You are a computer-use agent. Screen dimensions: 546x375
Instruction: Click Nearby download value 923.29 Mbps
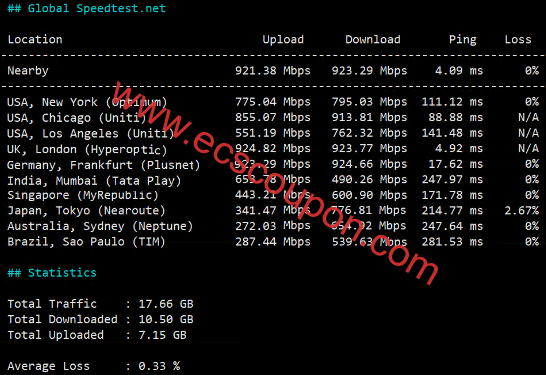pos(369,71)
